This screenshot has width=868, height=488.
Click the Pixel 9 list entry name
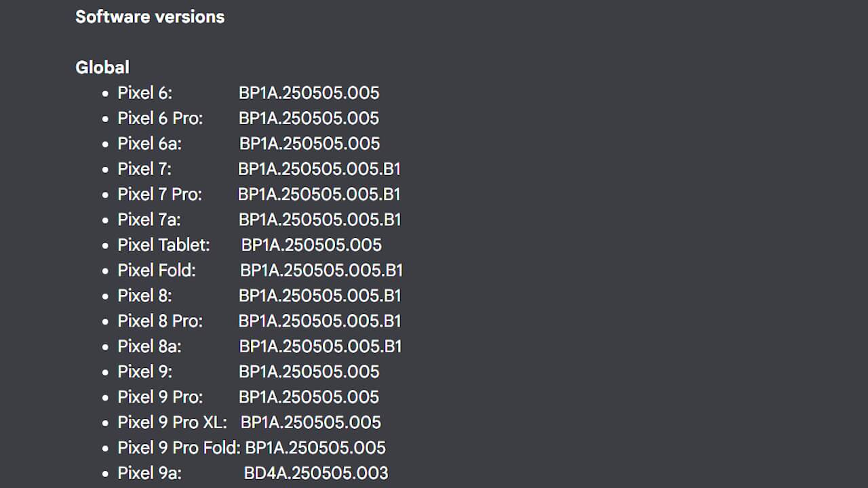[x=144, y=371]
